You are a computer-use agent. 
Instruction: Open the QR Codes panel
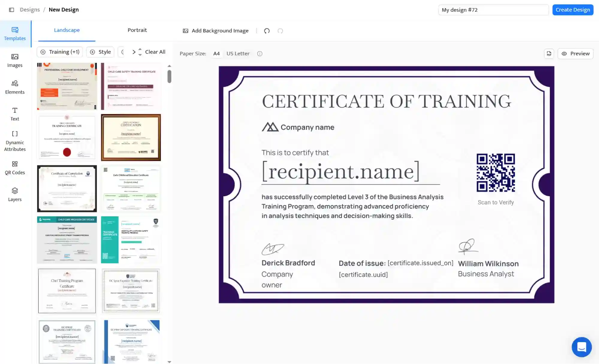click(15, 168)
